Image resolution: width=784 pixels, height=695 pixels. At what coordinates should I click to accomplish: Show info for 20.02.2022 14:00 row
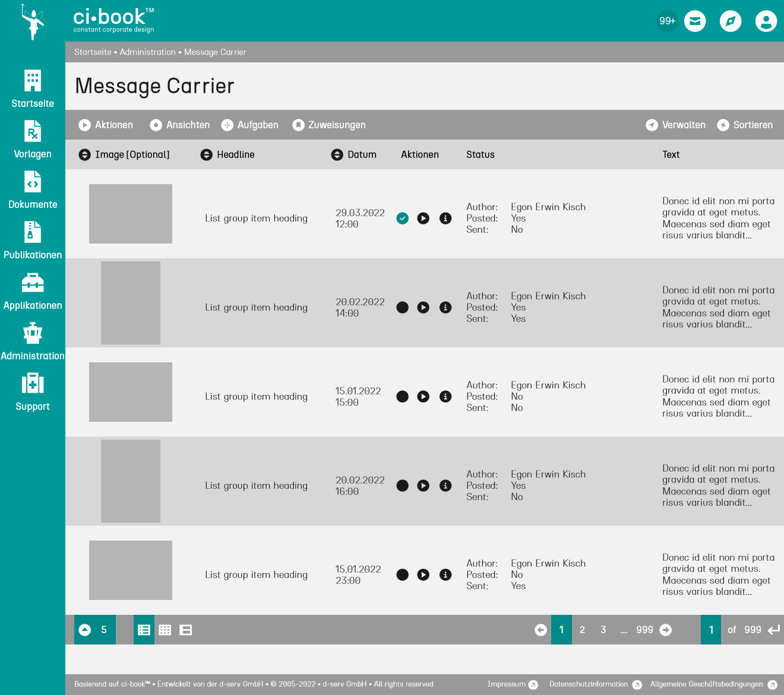point(445,307)
